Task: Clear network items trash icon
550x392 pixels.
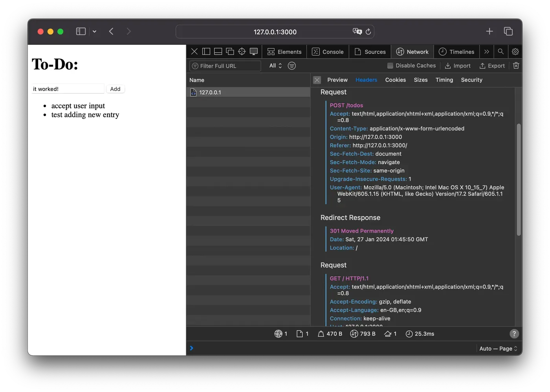Action: pos(516,66)
